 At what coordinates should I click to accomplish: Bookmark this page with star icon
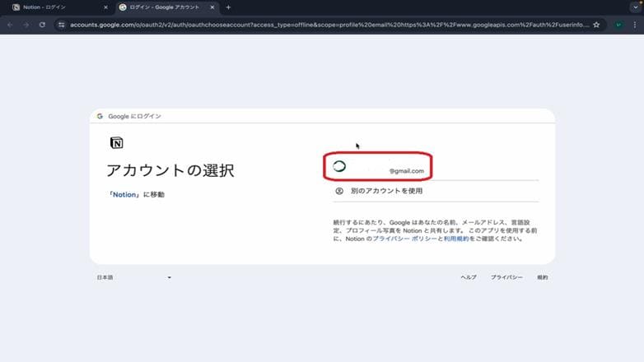tap(596, 25)
